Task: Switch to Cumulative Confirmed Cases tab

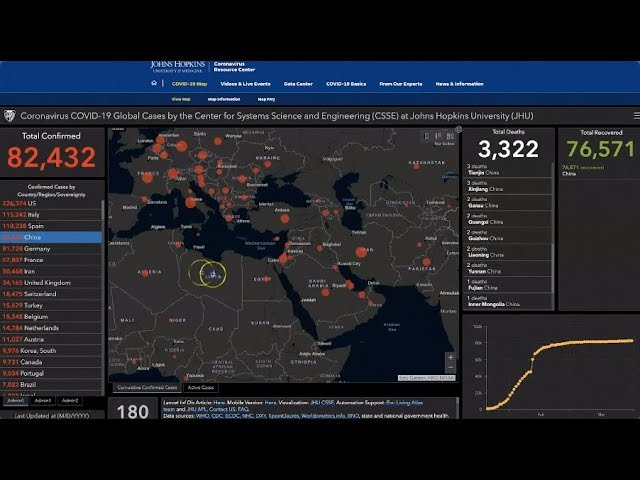Action: click(x=147, y=388)
